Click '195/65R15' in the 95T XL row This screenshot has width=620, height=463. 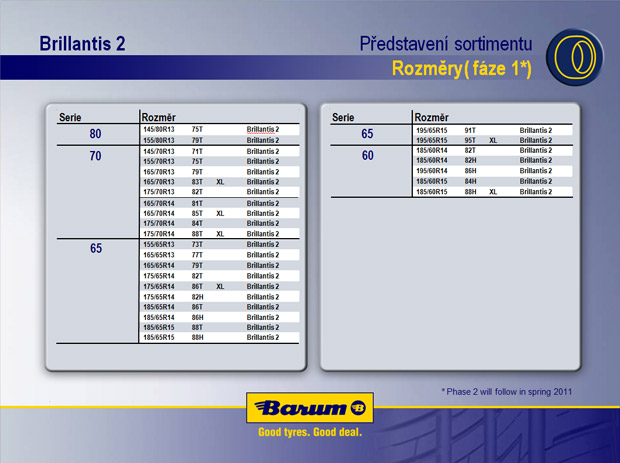(431, 140)
